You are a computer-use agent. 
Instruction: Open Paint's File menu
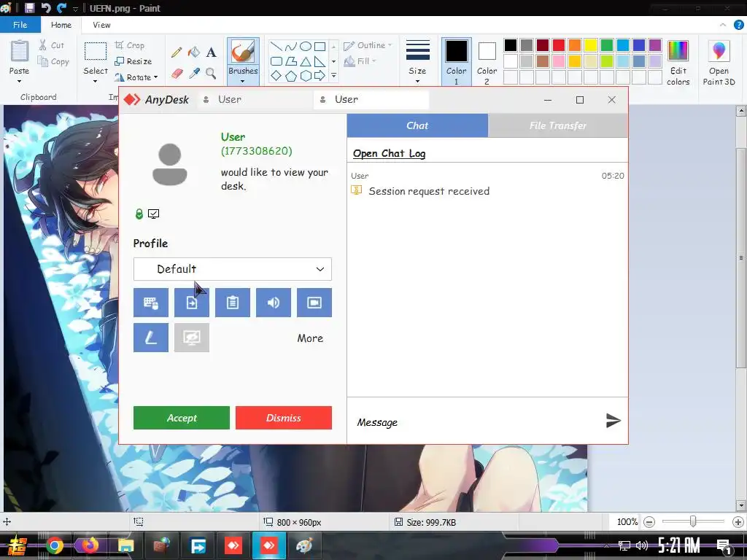pyautogui.click(x=20, y=25)
